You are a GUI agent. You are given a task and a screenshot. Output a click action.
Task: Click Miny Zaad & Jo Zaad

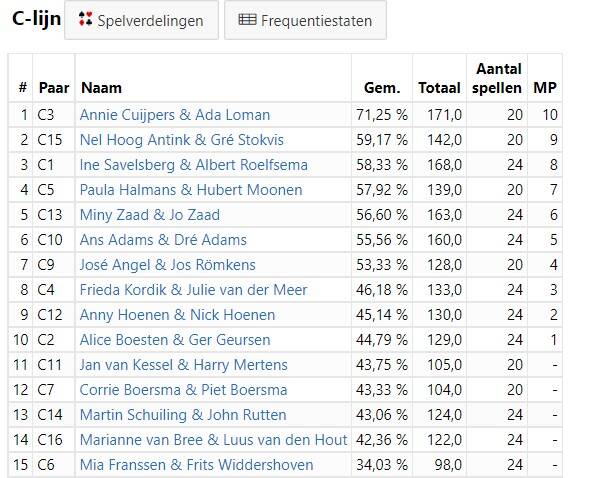(x=149, y=215)
